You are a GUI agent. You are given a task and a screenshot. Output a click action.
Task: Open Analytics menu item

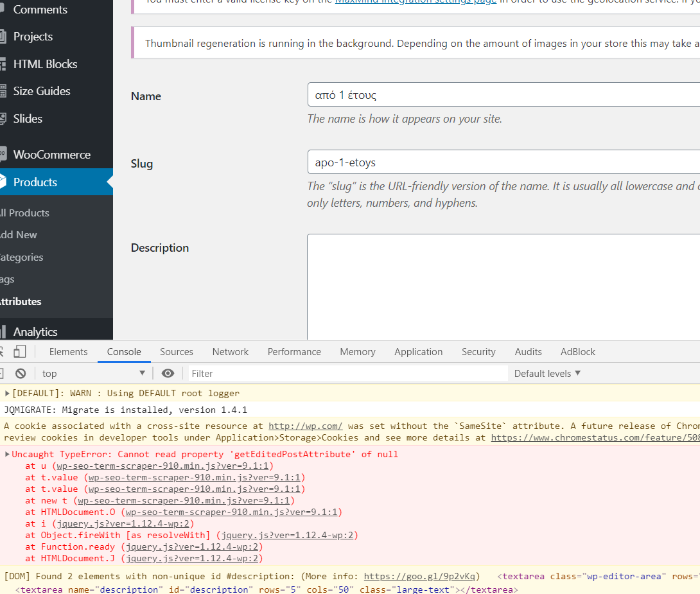tap(35, 331)
